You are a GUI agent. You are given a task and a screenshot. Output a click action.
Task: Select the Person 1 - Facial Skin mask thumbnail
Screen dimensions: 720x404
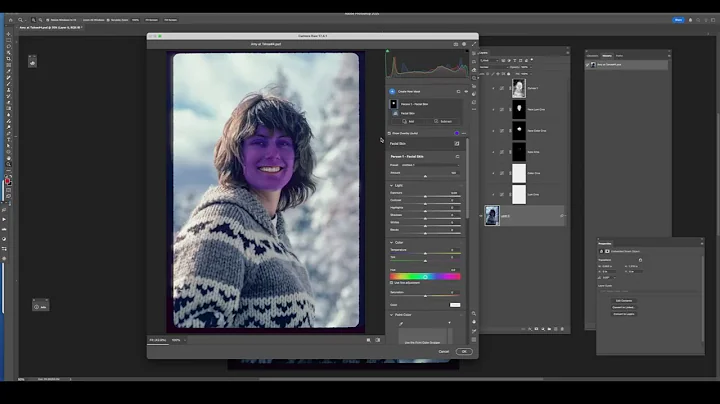(x=394, y=104)
